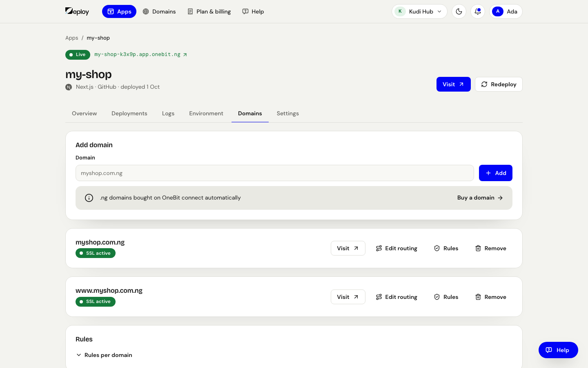Click the info icon in banner
The width and height of the screenshot is (588, 368).
pyautogui.click(x=89, y=198)
